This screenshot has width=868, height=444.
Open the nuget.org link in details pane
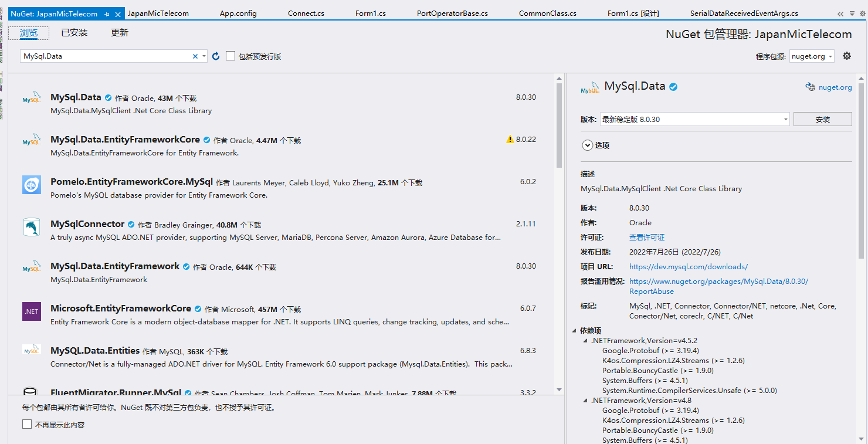[835, 87]
